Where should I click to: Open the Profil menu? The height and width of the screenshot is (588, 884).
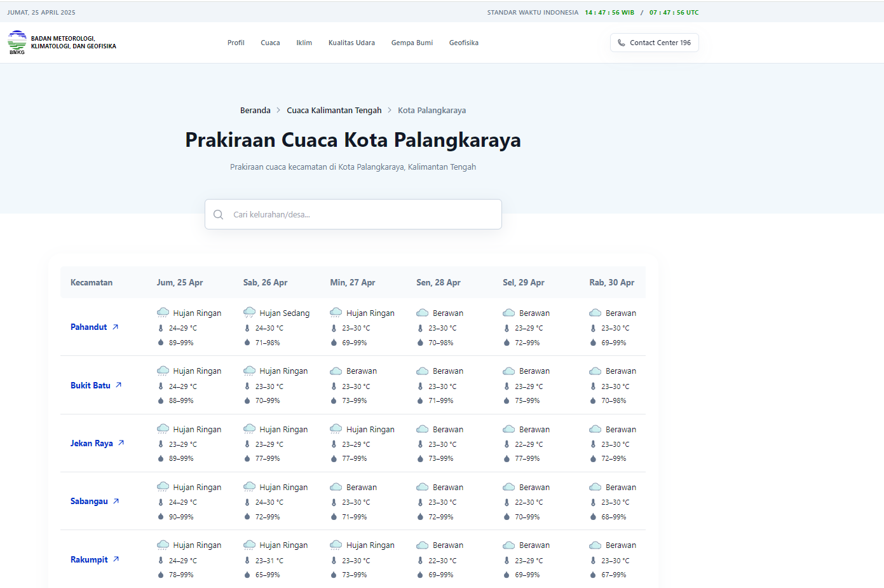[x=236, y=43]
